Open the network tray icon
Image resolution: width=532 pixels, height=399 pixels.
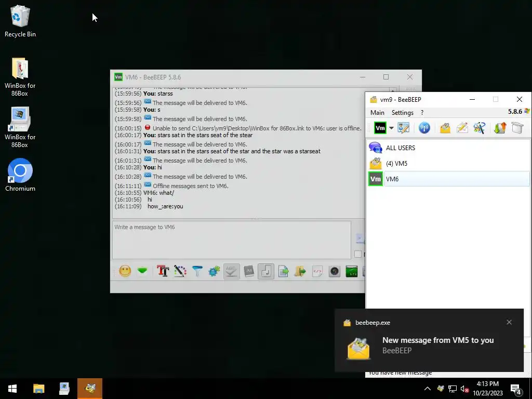click(453, 389)
